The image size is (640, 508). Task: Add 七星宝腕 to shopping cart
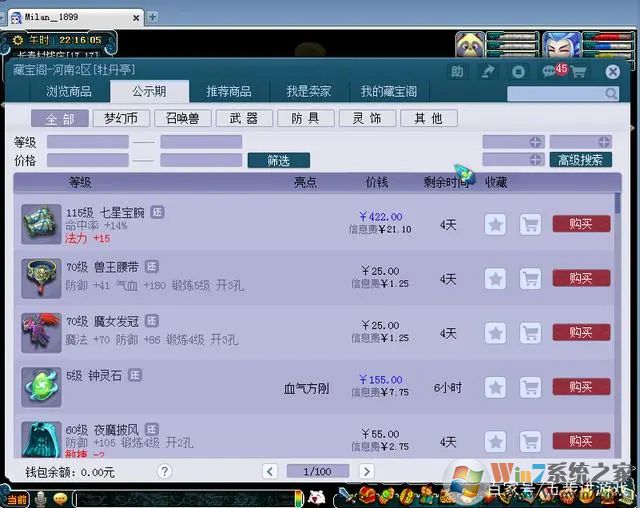click(530, 224)
